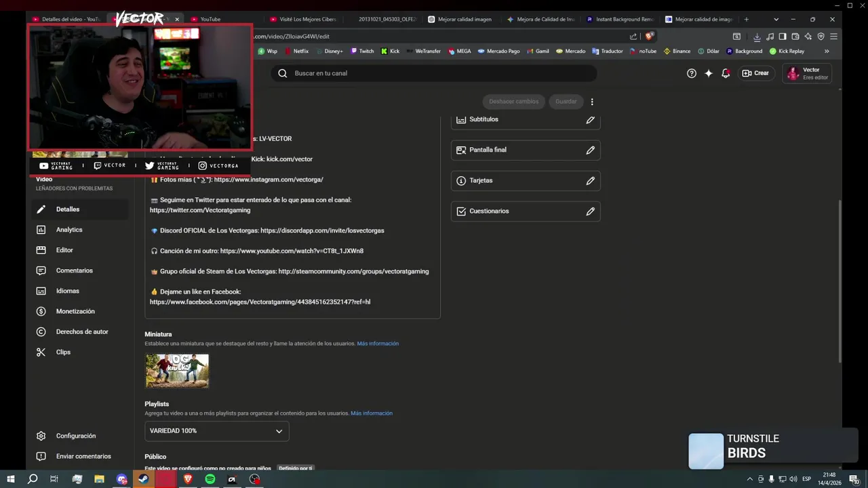This screenshot has width=868, height=488.
Task: Open the taskbar notification center icon
Action: coord(854,479)
